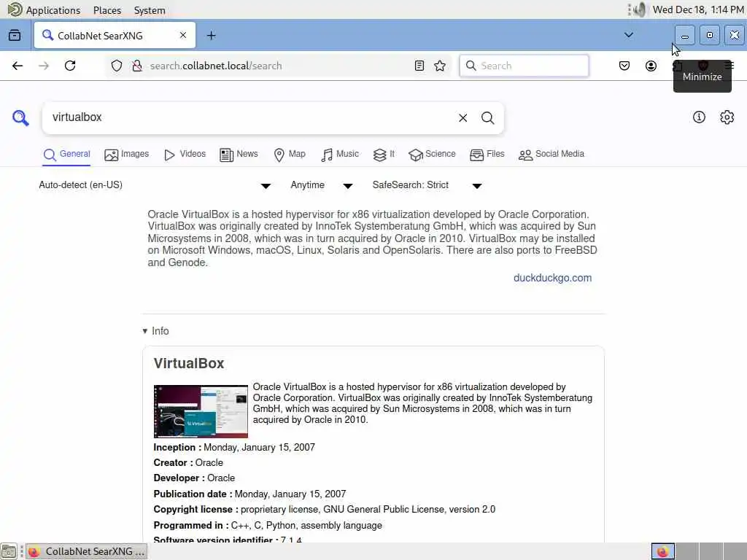Bookmark this page with the star
The height and width of the screenshot is (560, 747).
point(440,66)
